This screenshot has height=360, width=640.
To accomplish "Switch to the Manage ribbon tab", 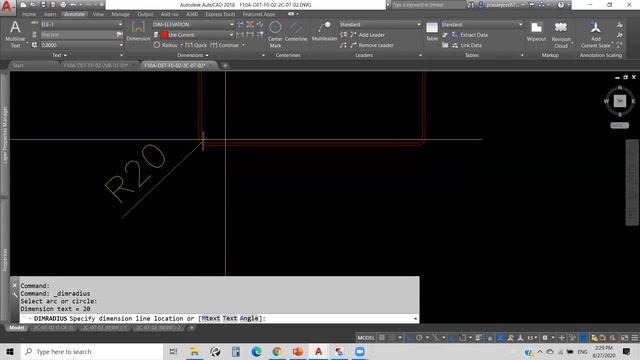I will pyautogui.click(x=120, y=14).
